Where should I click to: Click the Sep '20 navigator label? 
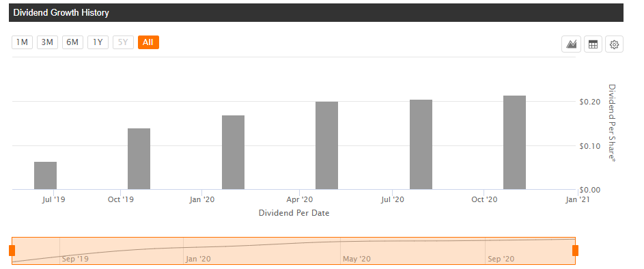pyautogui.click(x=501, y=259)
